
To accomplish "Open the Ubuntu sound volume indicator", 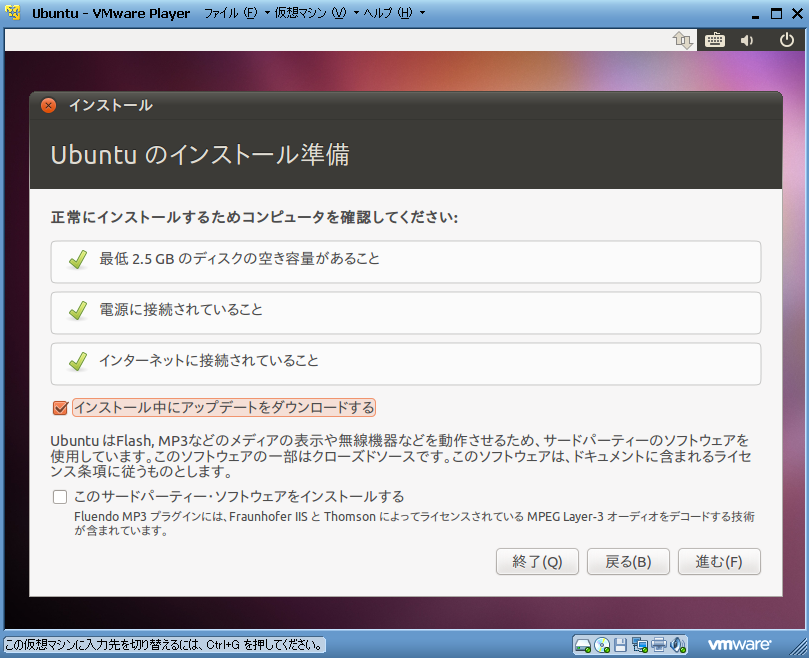I will [x=747, y=40].
